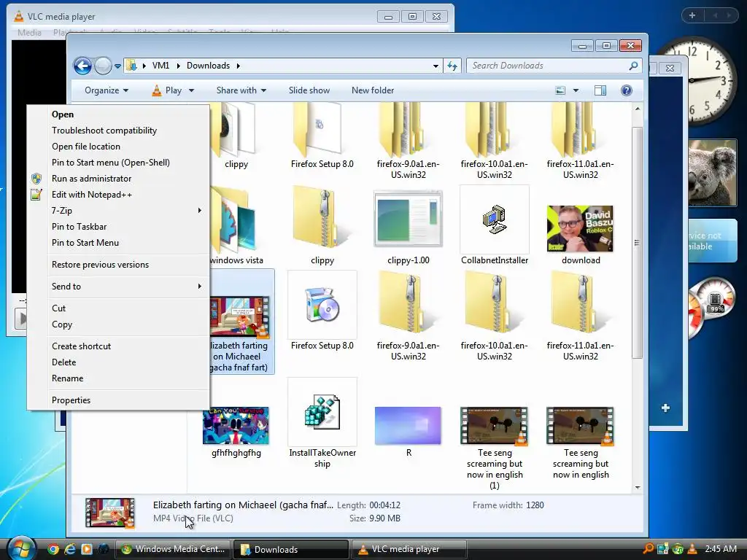Select Troubleshoot compatibility
747x560 pixels.
[118, 131]
